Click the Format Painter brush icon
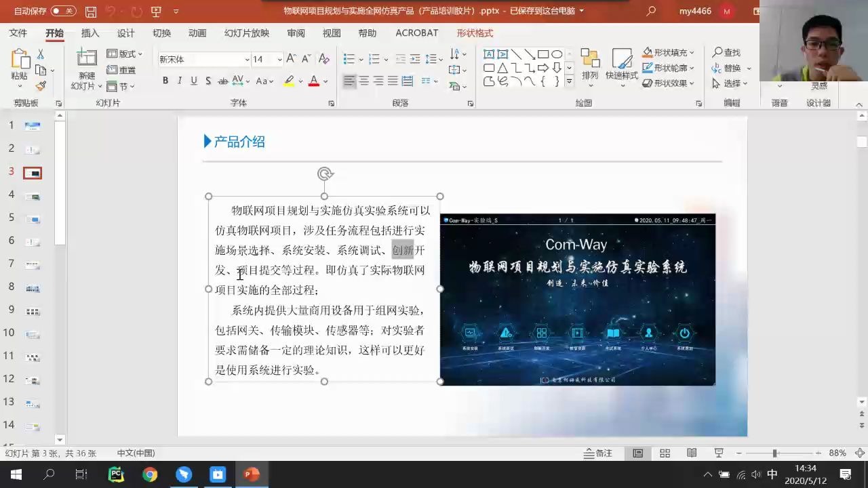 coord(41,86)
